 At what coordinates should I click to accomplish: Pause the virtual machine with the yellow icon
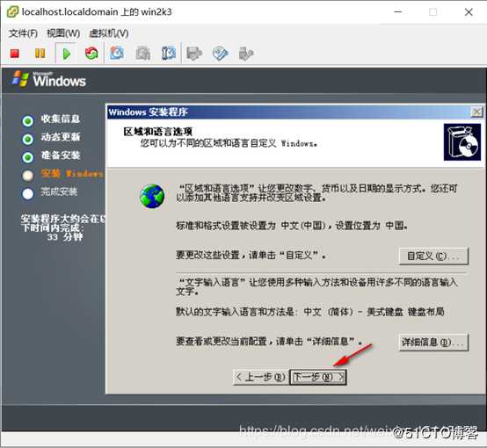[40, 54]
